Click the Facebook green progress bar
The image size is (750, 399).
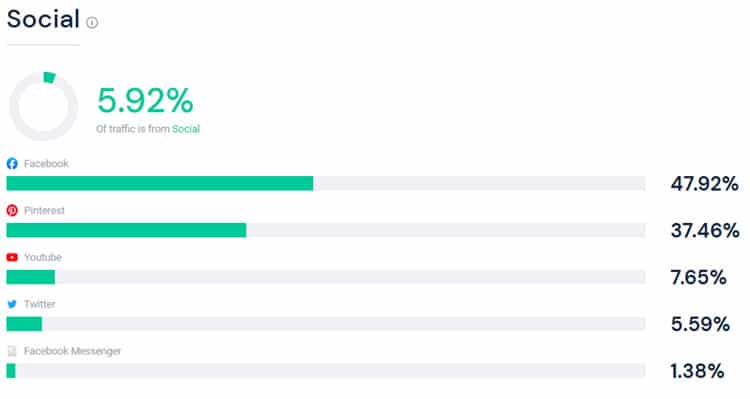point(160,183)
